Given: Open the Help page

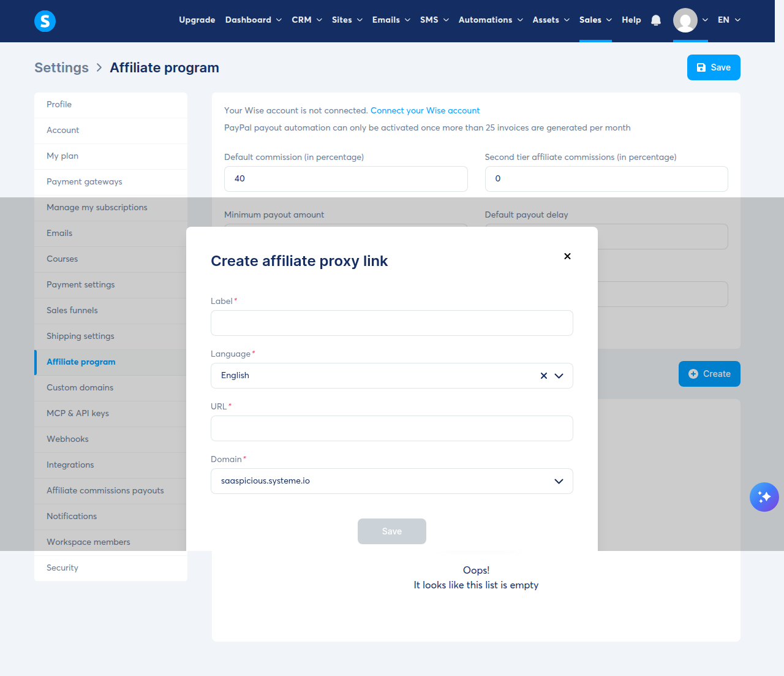Looking at the screenshot, I should click(631, 20).
